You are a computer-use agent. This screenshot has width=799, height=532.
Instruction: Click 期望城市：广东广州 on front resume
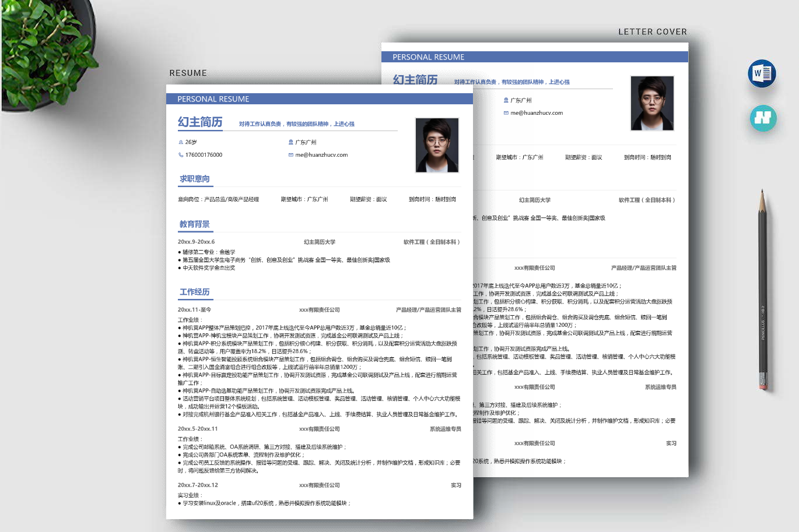[x=304, y=199]
